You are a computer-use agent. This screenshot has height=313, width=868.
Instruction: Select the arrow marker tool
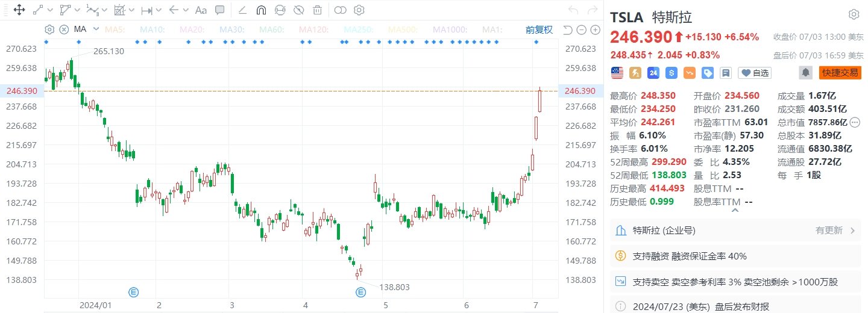(x=174, y=10)
